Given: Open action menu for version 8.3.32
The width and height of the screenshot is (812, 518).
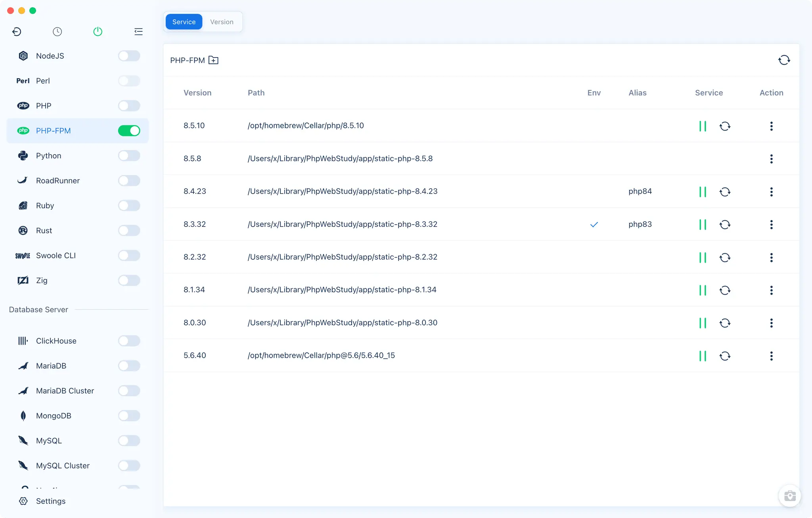Looking at the screenshot, I should pos(771,224).
